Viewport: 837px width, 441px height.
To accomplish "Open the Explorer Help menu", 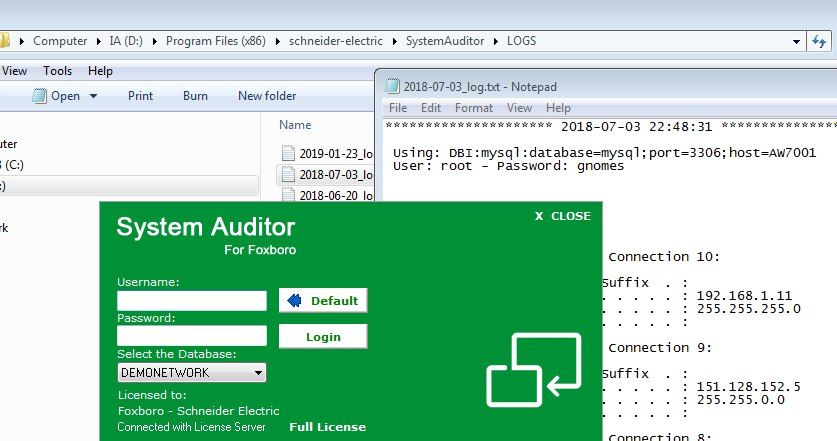I will (x=100, y=71).
